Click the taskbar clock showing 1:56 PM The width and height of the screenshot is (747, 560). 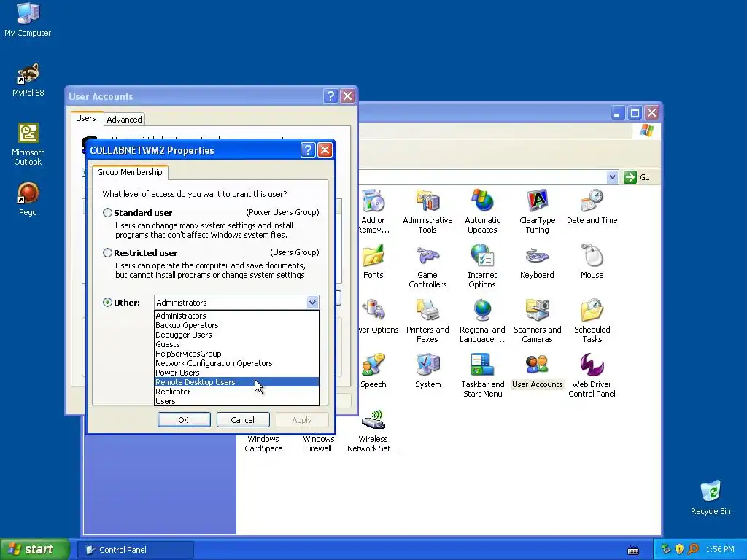[x=720, y=550]
